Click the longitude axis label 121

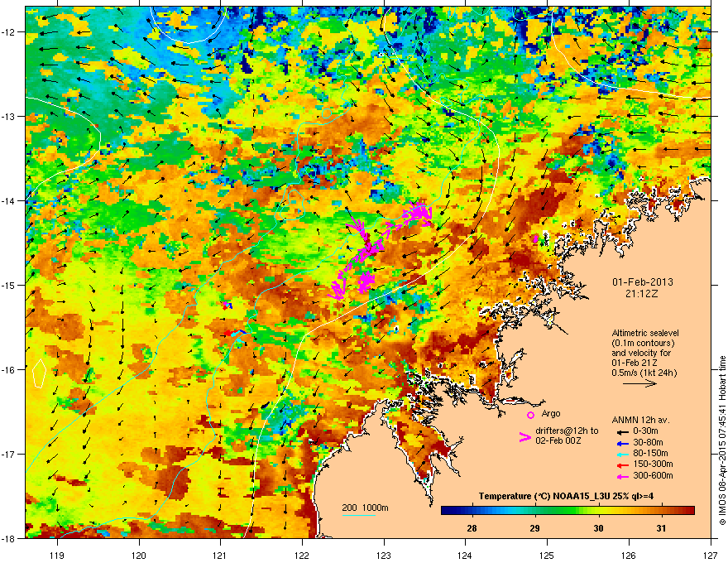pos(220,556)
